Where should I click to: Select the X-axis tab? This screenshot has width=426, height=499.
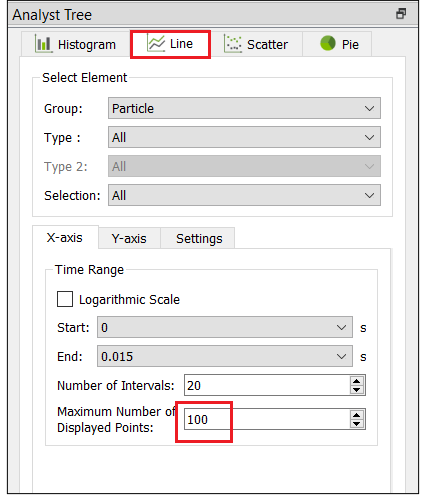(65, 238)
